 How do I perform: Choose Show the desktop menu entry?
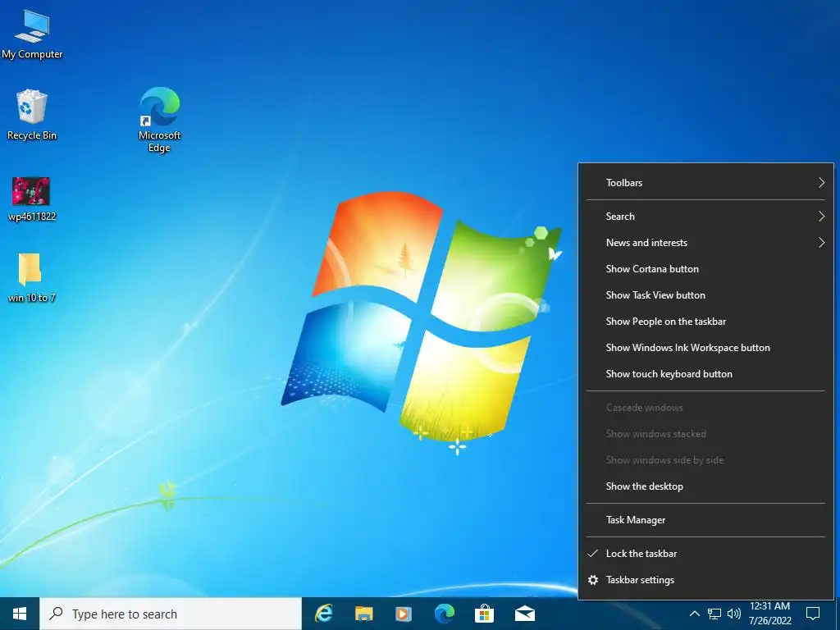pyautogui.click(x=705, y=486)
